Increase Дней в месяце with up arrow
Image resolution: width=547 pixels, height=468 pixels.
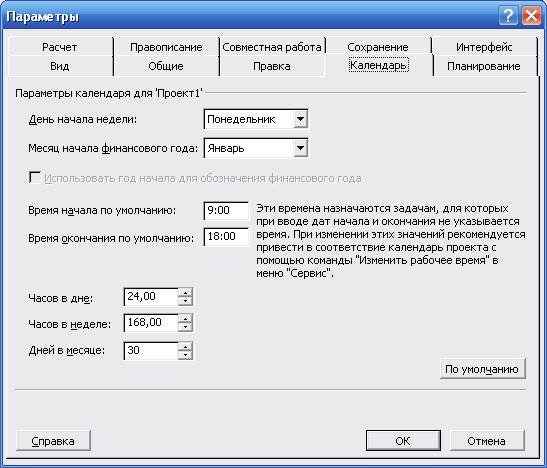tap(185, 346)
